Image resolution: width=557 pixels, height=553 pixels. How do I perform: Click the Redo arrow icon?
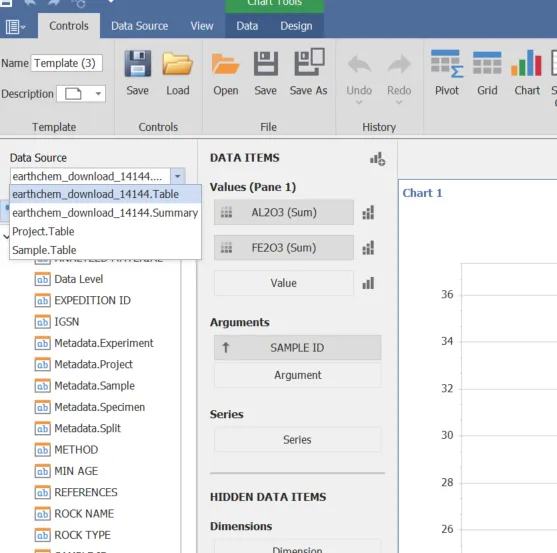click(399, 64)
